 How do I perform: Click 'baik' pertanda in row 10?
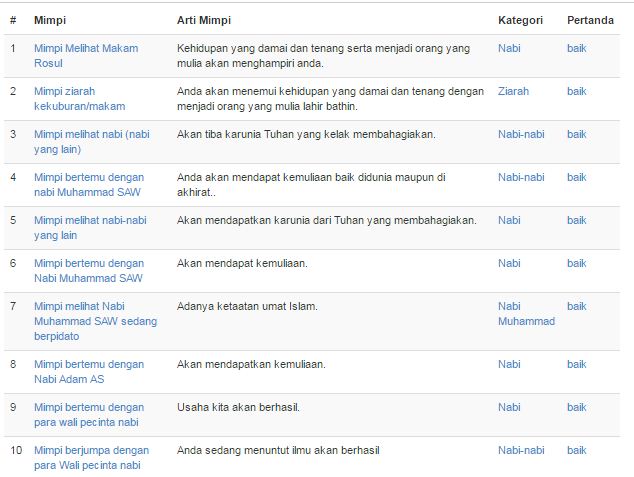click(x=577, y=450)
